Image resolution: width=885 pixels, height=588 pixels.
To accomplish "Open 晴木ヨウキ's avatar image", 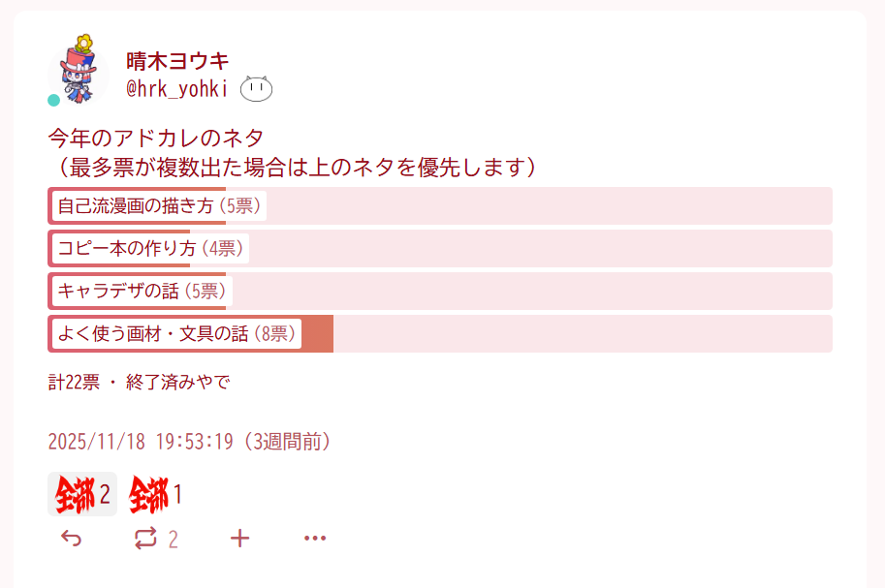I will (79, 70).
